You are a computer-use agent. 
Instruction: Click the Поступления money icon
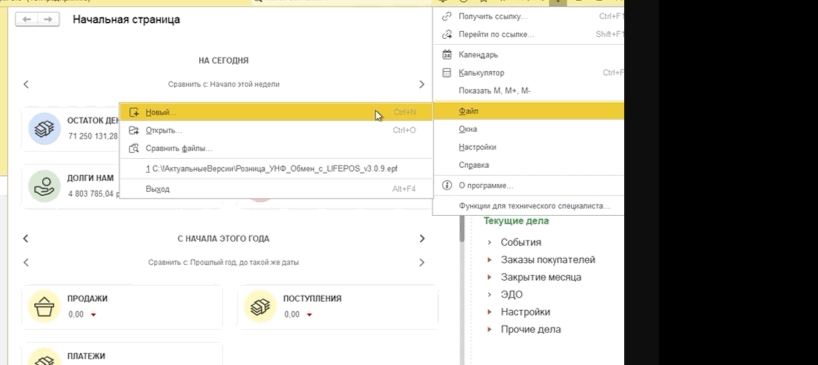260,306
